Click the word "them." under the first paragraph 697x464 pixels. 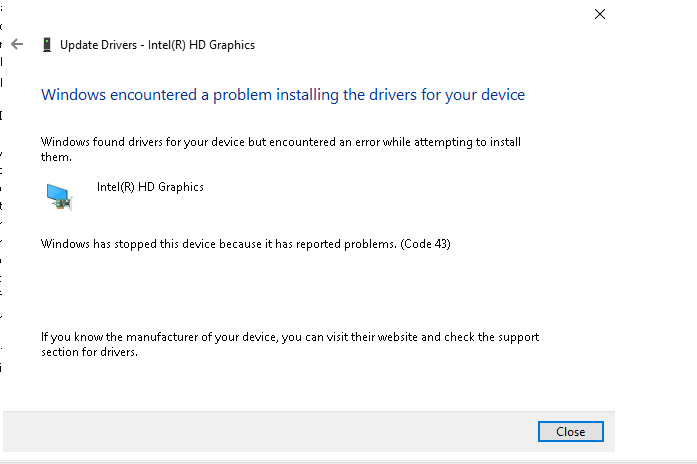(x=56, y=157)
